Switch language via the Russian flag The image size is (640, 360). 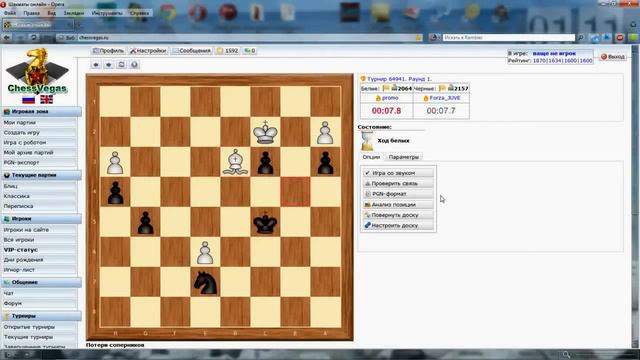tap(29, 99)
